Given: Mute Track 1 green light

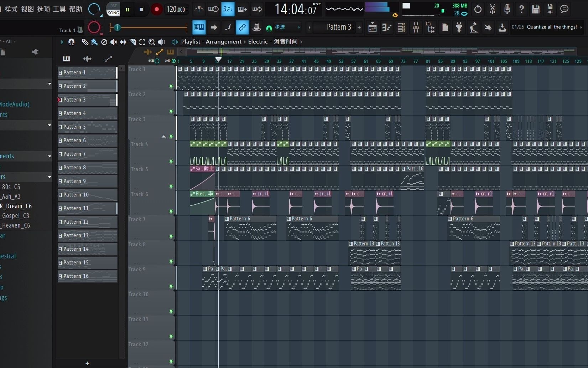Looking at the screenshot, I should click(x=171, y=86).
